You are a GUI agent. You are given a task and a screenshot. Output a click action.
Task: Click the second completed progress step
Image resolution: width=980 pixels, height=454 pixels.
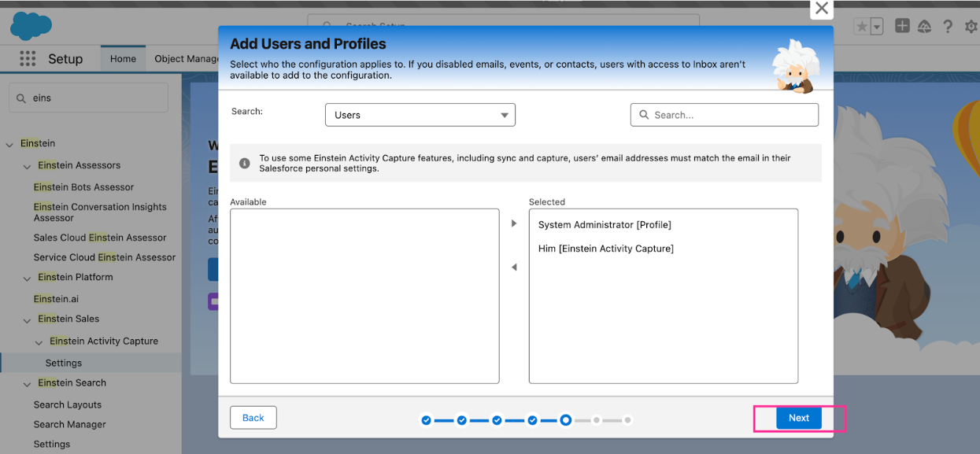point(461,420)
